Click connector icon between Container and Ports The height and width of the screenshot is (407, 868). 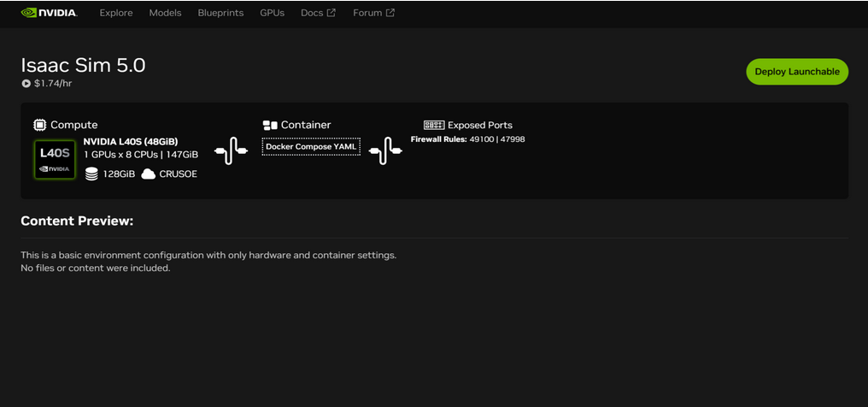pyautogui.click(x=385, y=150)
